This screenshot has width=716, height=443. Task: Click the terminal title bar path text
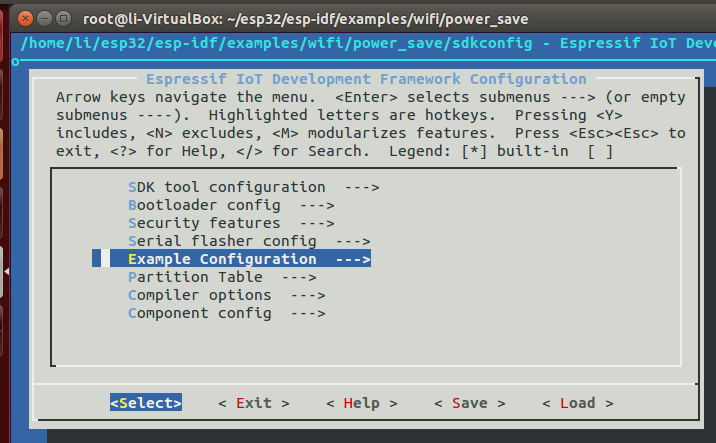305,19
